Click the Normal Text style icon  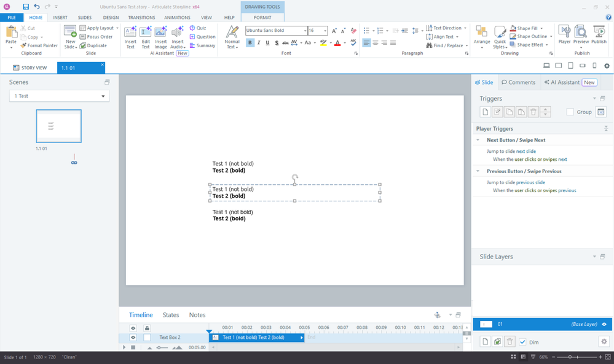coord(232,32)
